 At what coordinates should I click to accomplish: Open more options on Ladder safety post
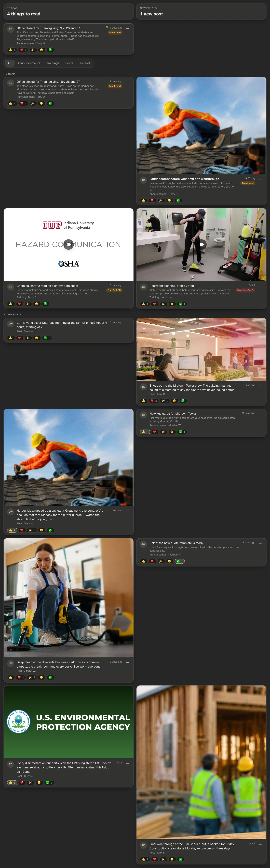pyautogui.click(x=260, y=179)
